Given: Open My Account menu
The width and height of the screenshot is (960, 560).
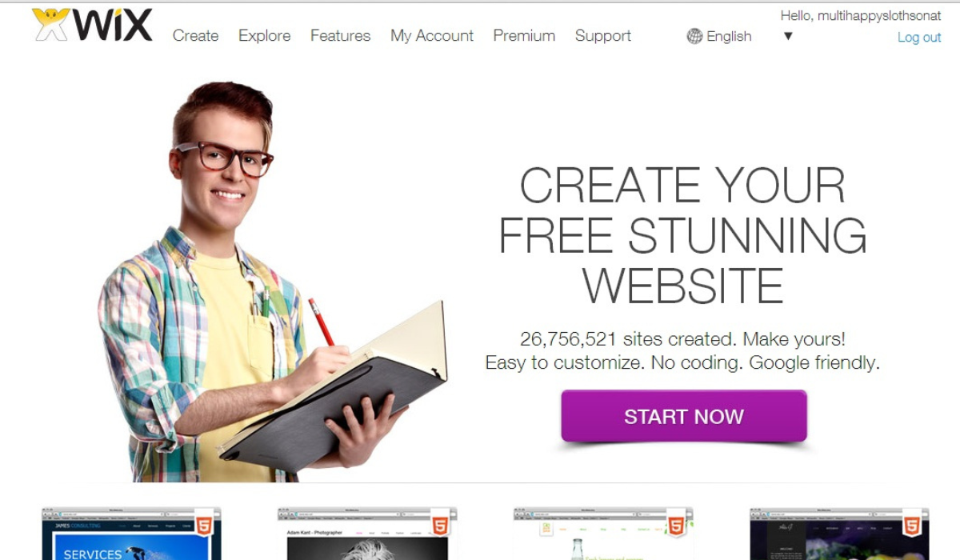Looking at the screenshot, I should (432, 36).
